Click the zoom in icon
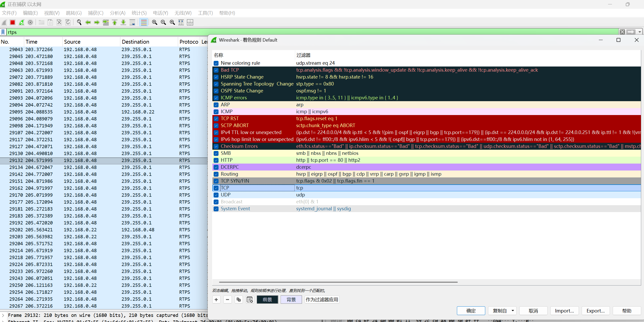The height and width of the screenshot is (322, 644). [155, 22]
